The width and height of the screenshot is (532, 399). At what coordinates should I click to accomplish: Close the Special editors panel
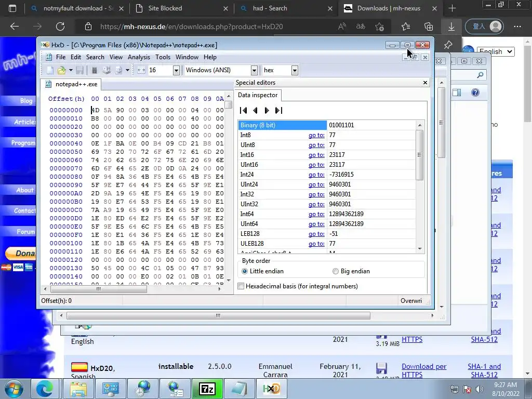[x=425, y=83]
